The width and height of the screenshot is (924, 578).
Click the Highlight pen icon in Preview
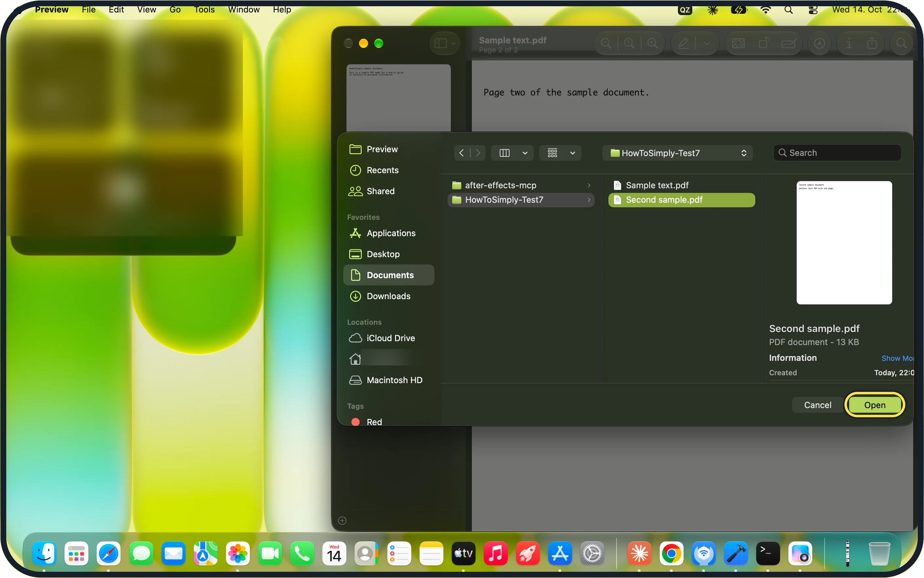[x=684, y=43]
